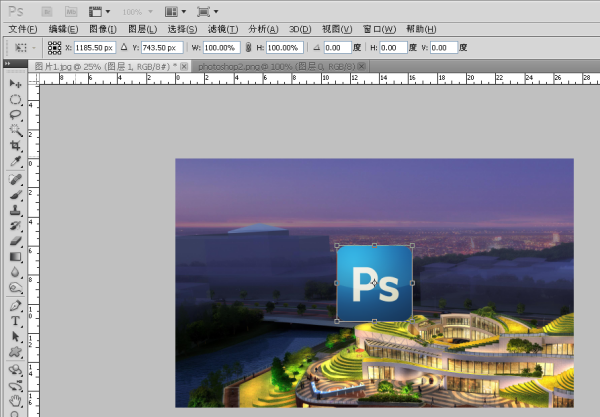Set the transform reference point location grid
Screen dimensions: 600x417
coord(54,48)
